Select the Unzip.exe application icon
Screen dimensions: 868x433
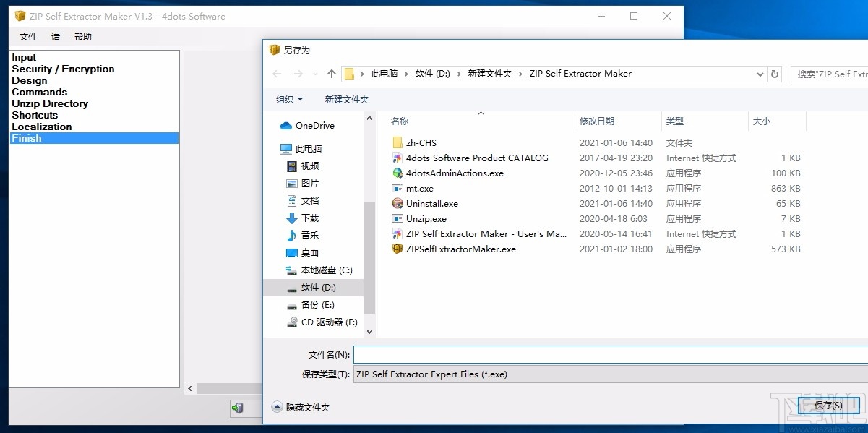397,218
